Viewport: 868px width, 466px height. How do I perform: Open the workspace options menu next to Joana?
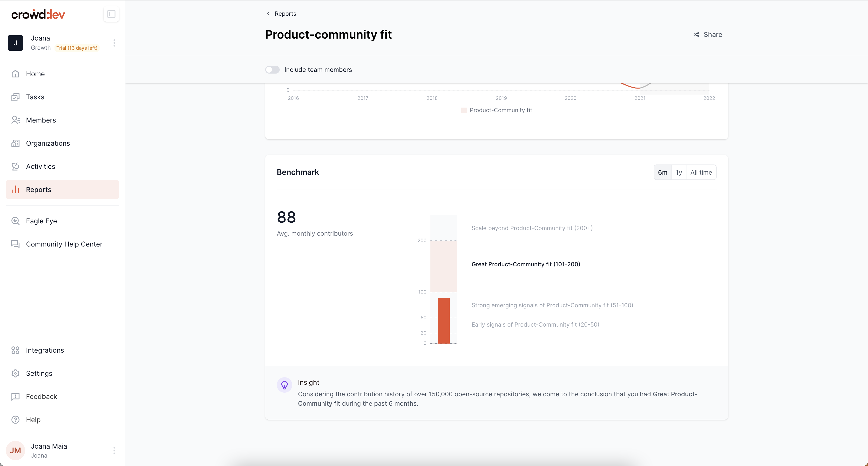pyautogui.click(x=114, y=43)
